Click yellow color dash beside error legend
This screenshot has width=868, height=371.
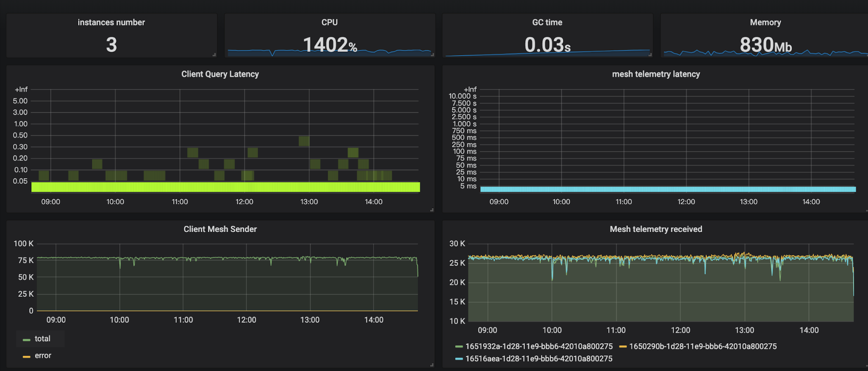click(26, 356)
